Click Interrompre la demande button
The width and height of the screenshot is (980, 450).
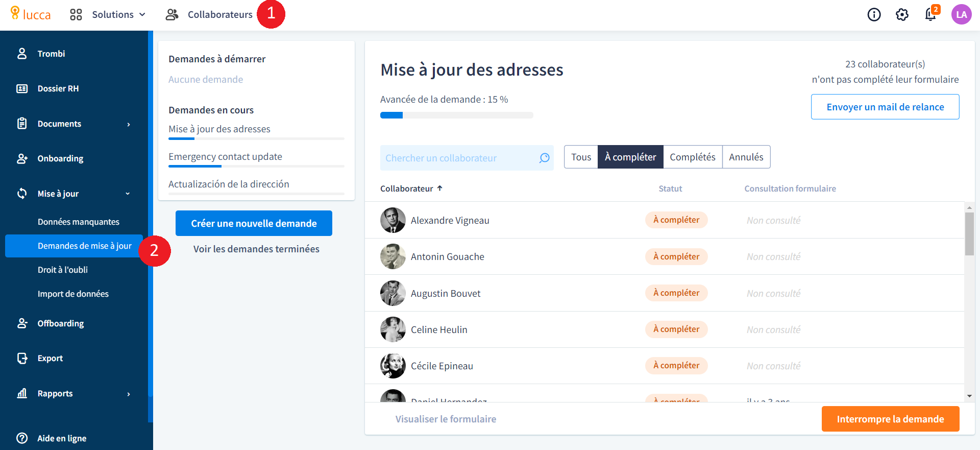890,419
